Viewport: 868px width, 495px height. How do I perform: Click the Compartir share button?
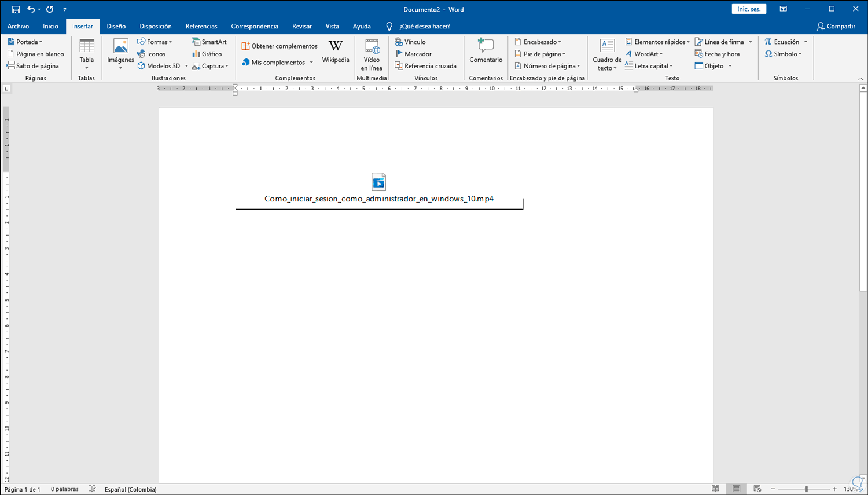836,26
